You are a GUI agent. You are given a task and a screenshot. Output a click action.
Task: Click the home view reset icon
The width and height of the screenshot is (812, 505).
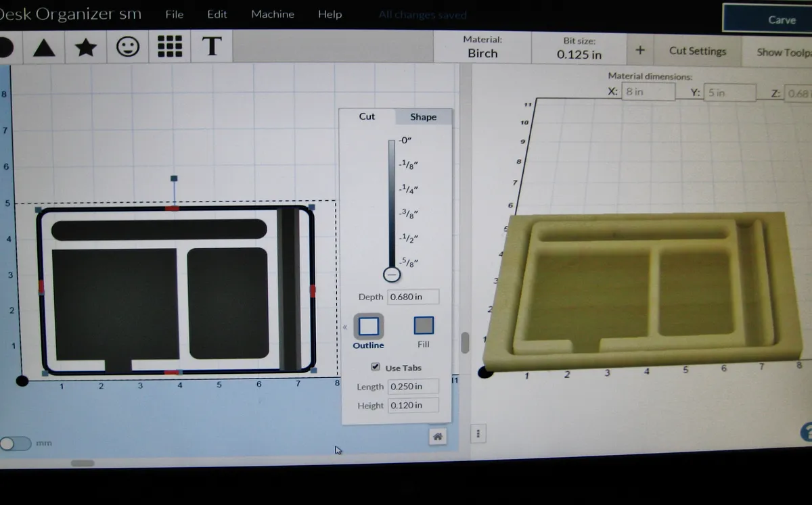pos(437,437)
